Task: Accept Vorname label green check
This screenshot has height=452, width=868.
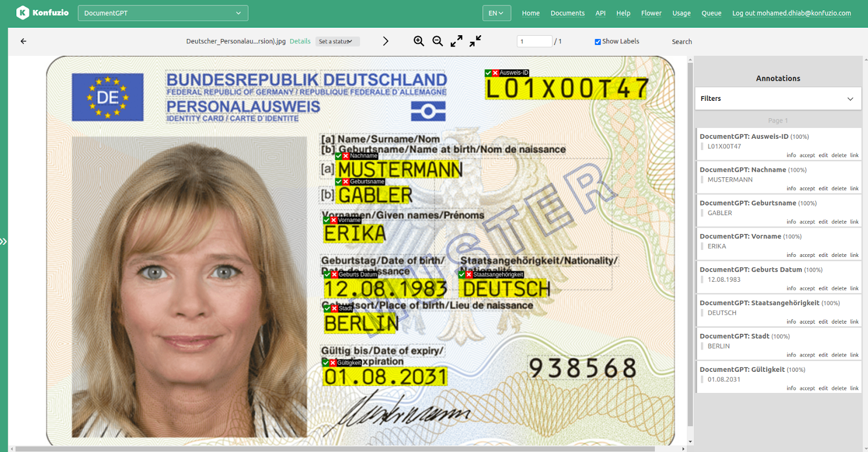Action: [327, 220]
